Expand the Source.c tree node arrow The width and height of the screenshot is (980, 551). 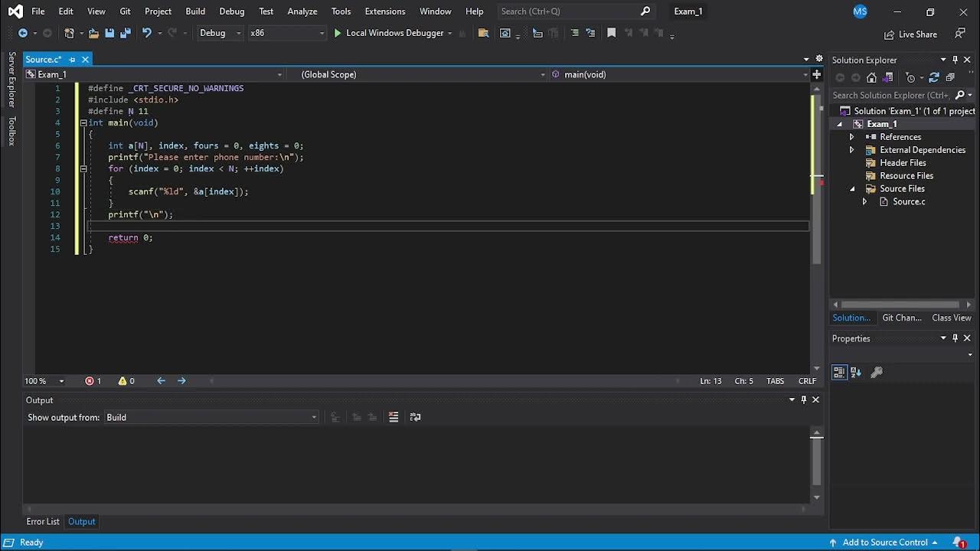coord(864,202)
